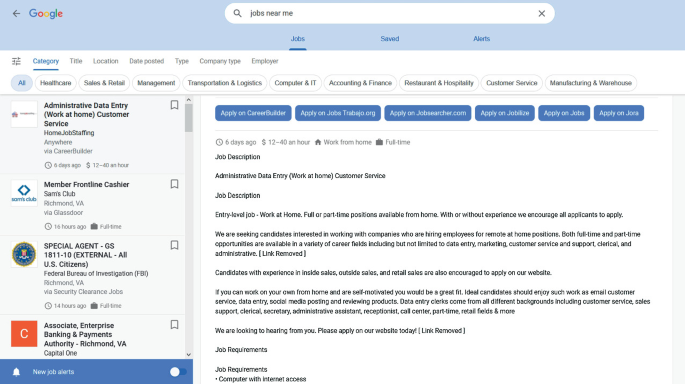
Task: Bookmark the SPECIAL AGENT FBI job
Action: [x=174, y=245]
